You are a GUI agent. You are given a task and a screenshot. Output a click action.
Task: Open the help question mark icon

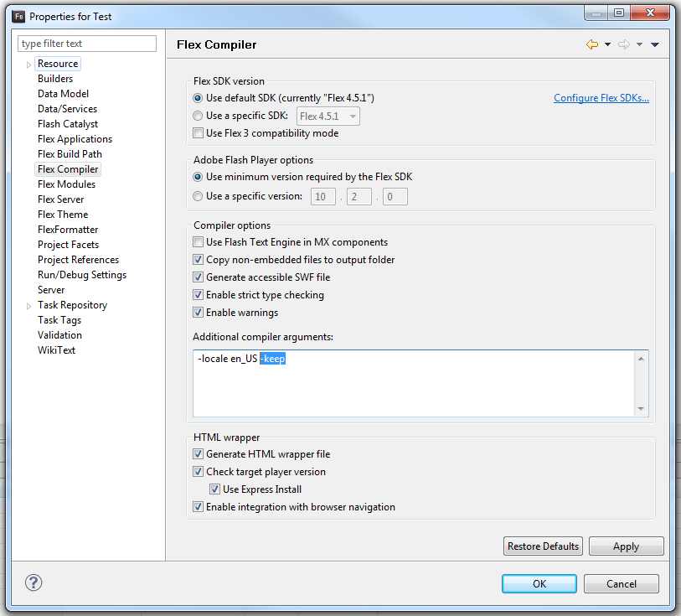pos(34,582)
